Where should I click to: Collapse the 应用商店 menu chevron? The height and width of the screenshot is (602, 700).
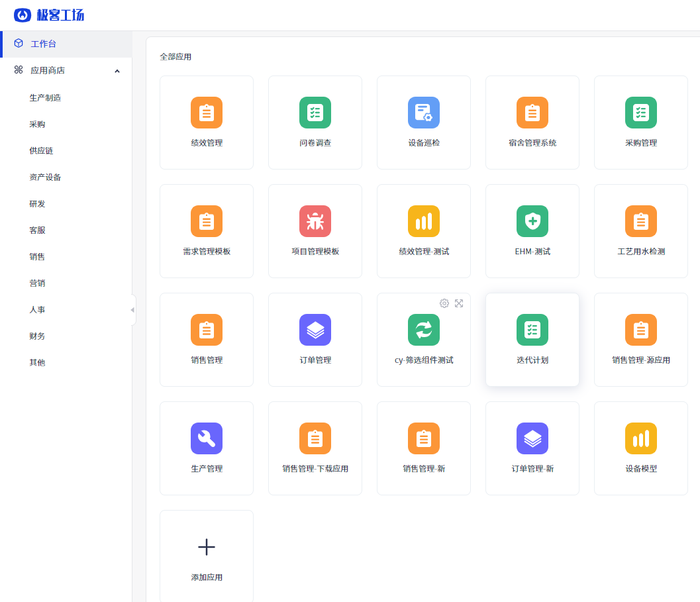click(x=117, y=71)
